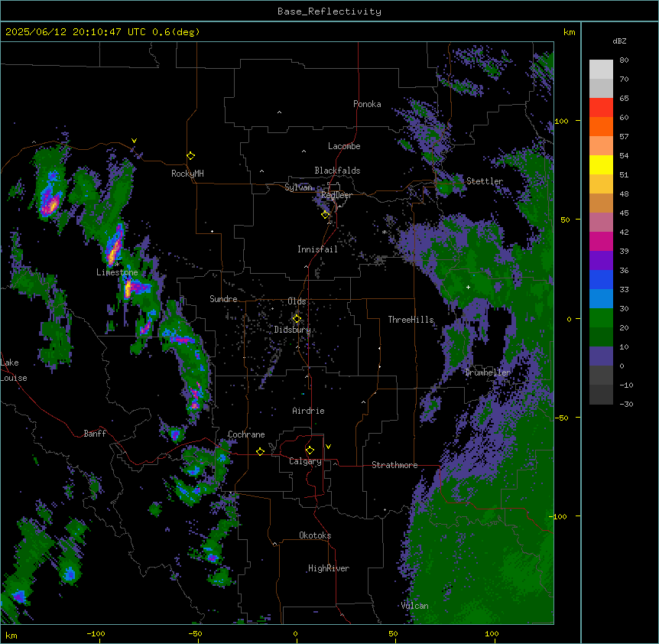659x644 pixels.
Task: Select the Lacombe city label
Action: (x=344, y=146)
